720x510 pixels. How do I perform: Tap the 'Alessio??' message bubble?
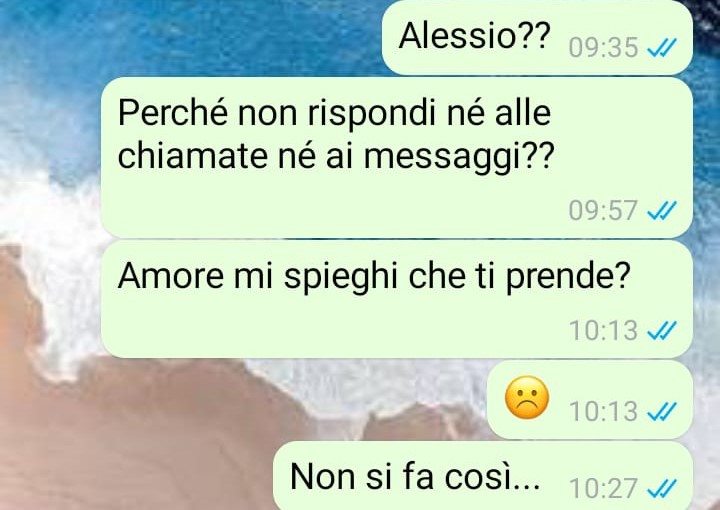537,37
